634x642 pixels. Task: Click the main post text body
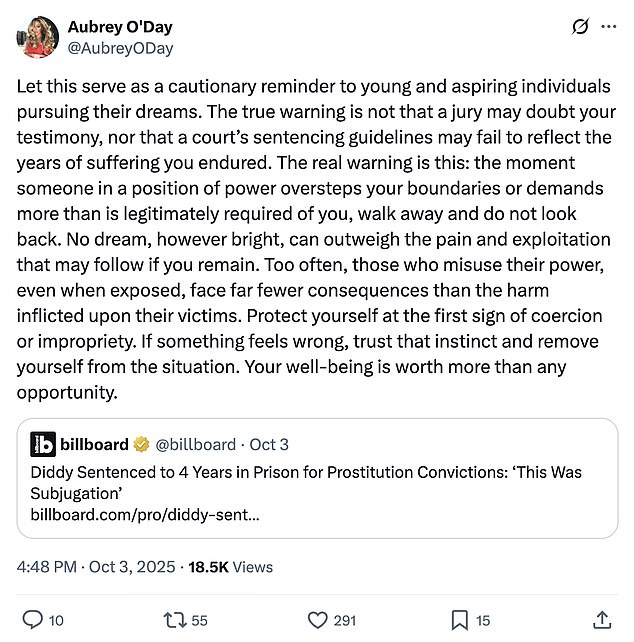316,239
